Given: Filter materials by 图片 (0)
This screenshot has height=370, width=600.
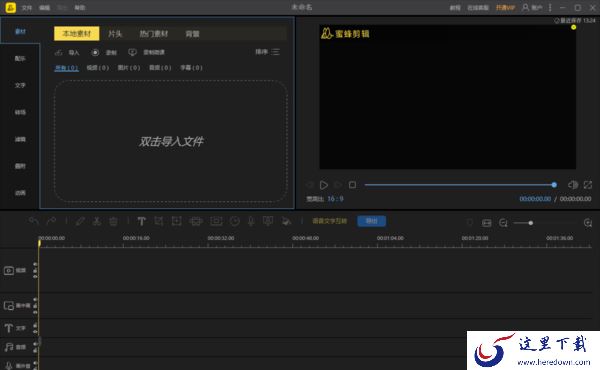Looking at the screenshot, I should tap(129, 68).
